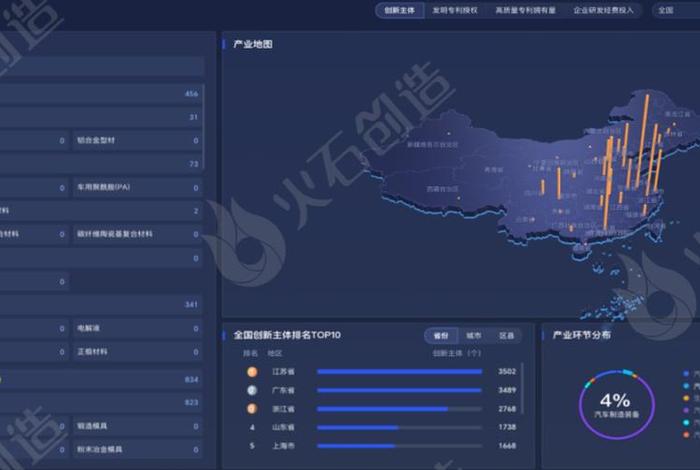Click the gold rank-1 medal icon
Image resolution: width=700 pixels, height=470 pixels.
(252, 372)
